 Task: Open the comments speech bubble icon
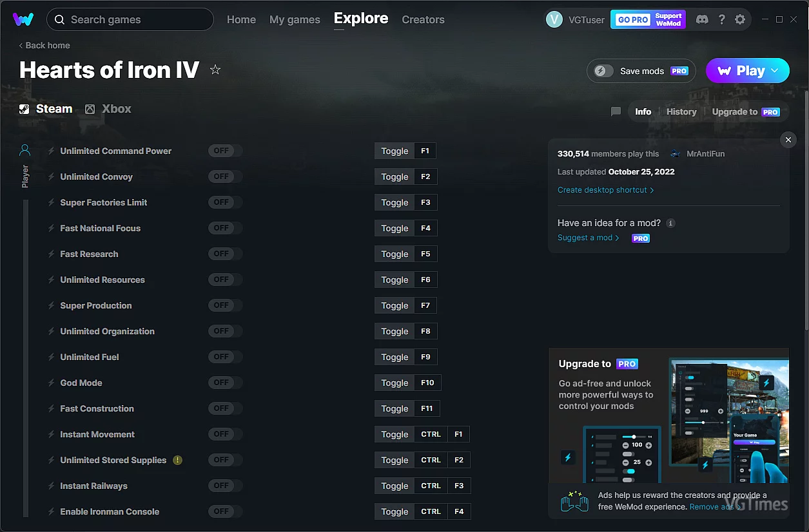(616, 111)
